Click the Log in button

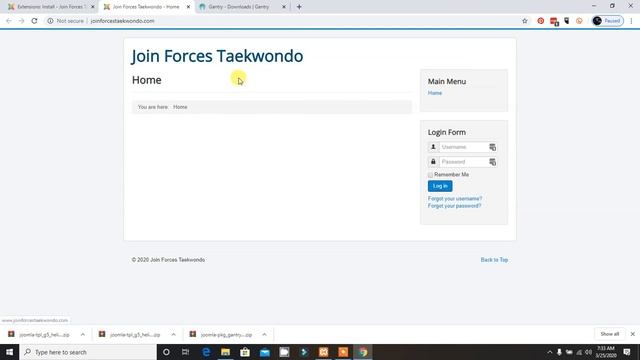click(440, 186)
